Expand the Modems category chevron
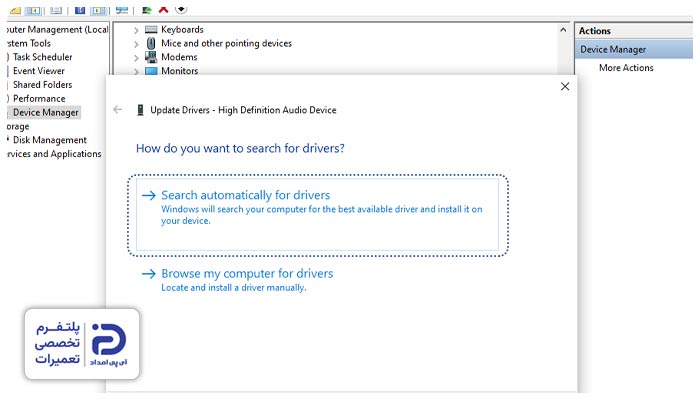The image size is (700, 400). pyautogui.click(x=136, y=58)
